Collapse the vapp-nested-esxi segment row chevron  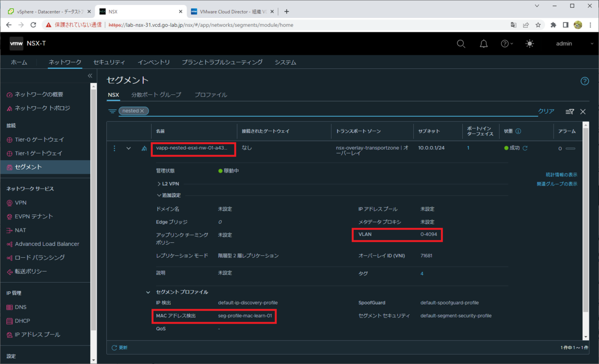coord(129,148)
